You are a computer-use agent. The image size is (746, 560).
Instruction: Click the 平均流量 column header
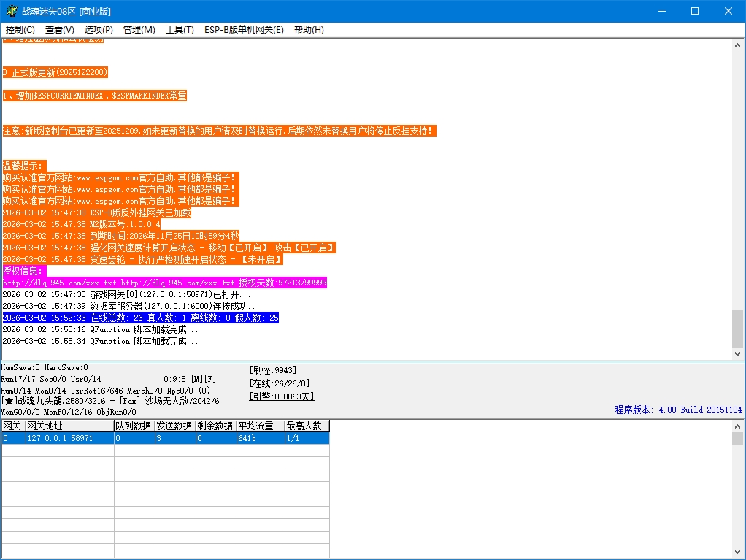point(260,426)
